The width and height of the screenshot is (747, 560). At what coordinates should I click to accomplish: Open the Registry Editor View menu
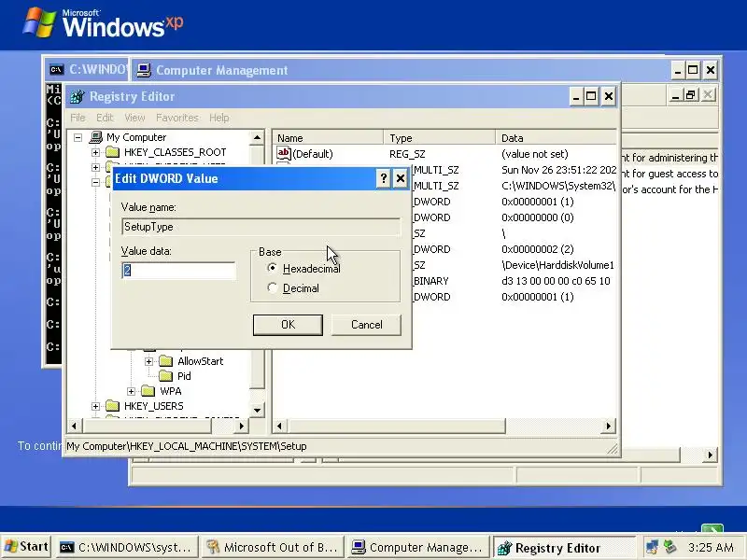click(x=134, y=118)
